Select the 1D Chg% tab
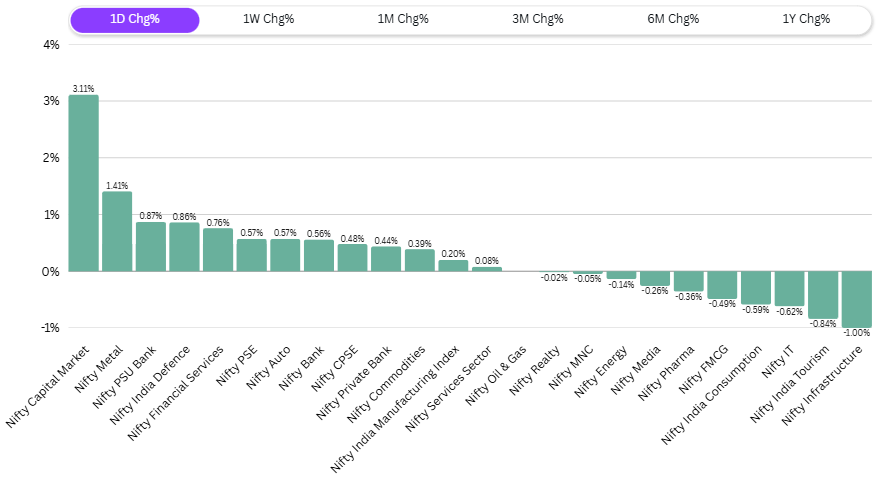The width and height of the screenshot is (881, 477). pyautogui.click(x=134, y=20)
